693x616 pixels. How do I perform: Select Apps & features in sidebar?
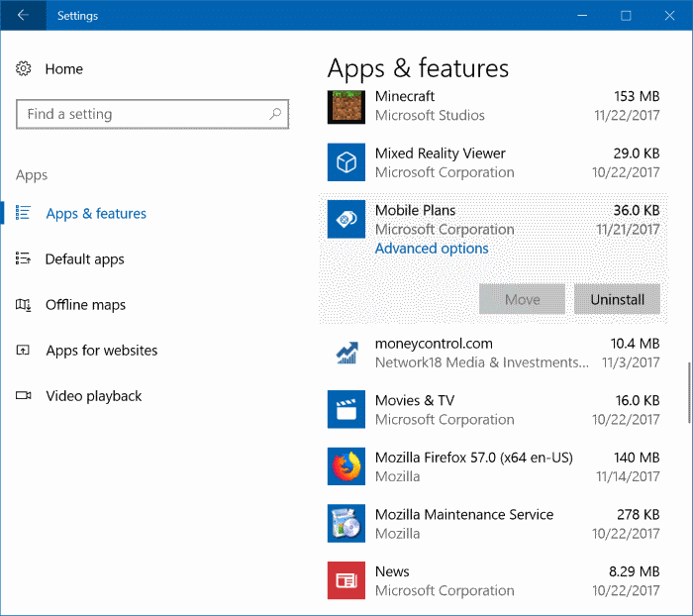click(x=96, y=214)
